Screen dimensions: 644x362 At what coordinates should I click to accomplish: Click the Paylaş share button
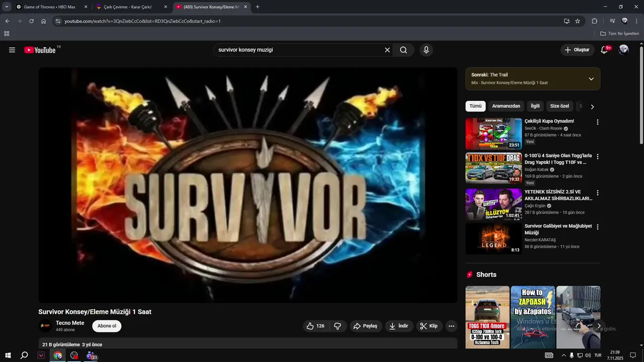[366, 326]
